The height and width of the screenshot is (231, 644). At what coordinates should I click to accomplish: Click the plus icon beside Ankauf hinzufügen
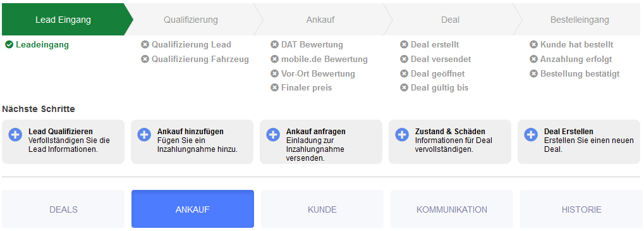pos(144,134)
